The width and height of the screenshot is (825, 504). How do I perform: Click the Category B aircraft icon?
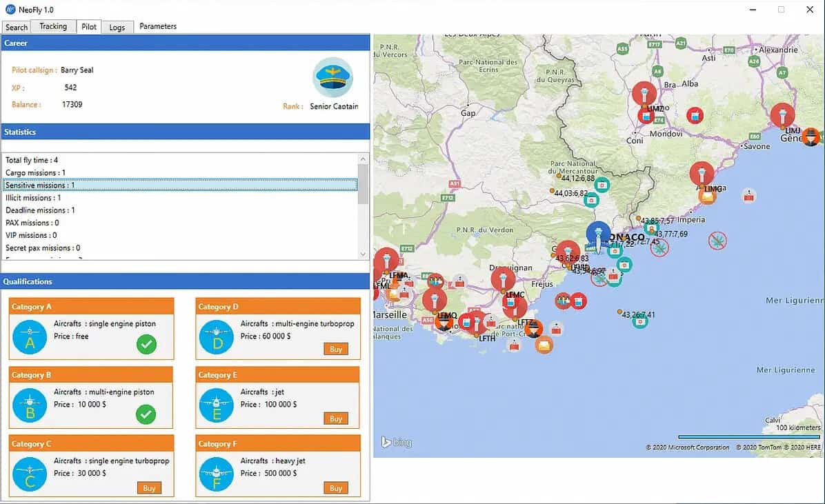[30, 406]
